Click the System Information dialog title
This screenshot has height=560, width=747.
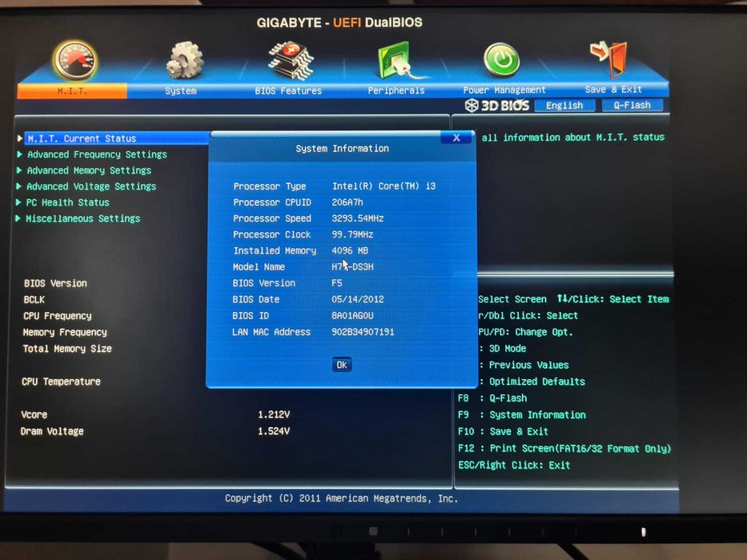(342, 149)
